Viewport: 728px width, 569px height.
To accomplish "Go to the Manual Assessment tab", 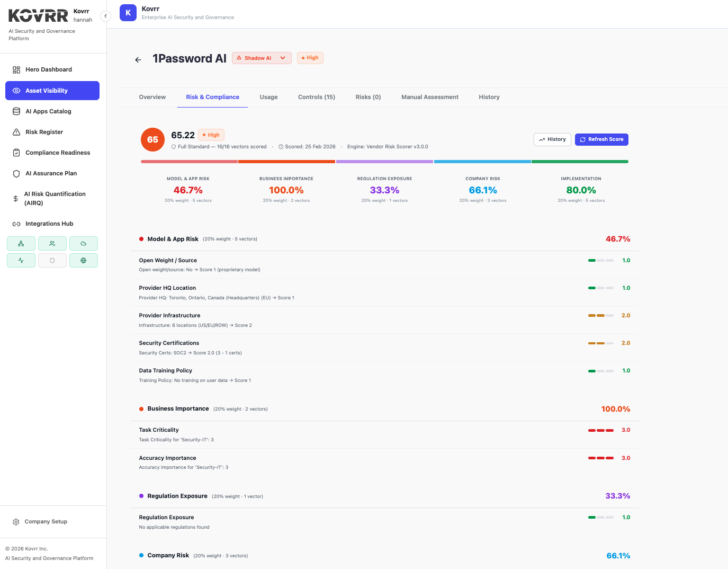I will 430,97.
